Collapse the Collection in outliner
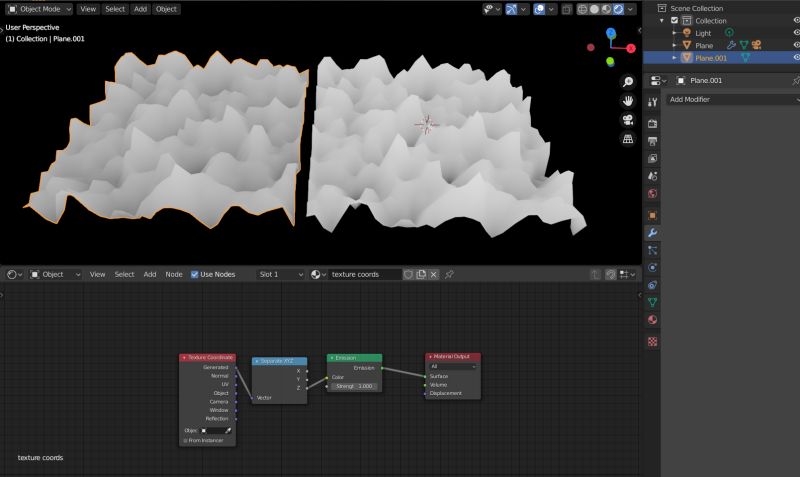This screenshot has height=477, width=800. (662, 20)
